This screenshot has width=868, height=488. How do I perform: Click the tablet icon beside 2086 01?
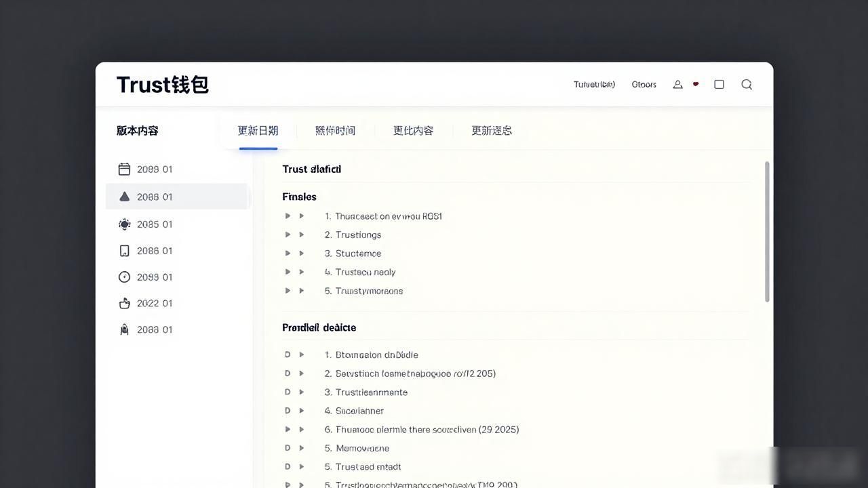(x=124, y=251)
